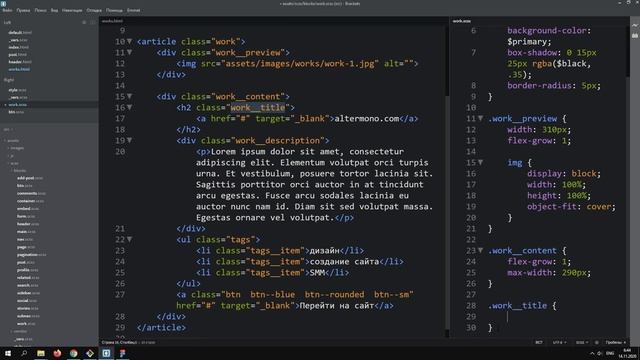Click the working files gear icon
The width and height of the screenshot is (640, 360).
click(x=84, y=22)
